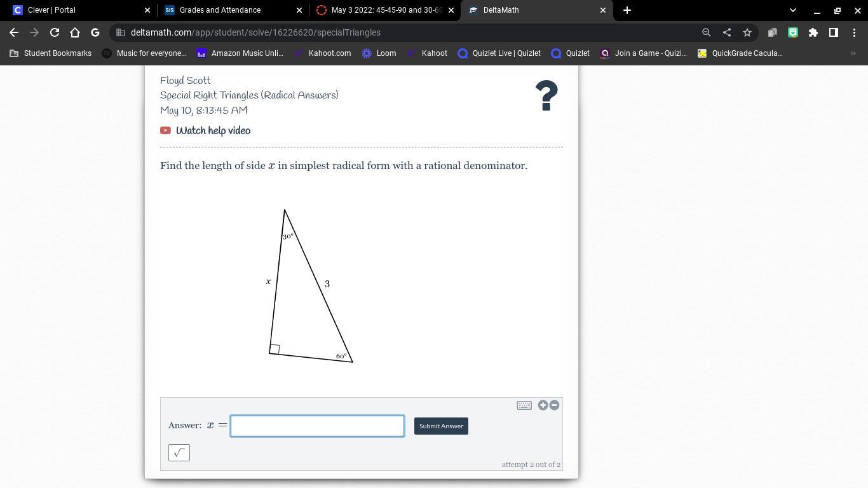Click the hypotenuse length label 3

point(327,284)
